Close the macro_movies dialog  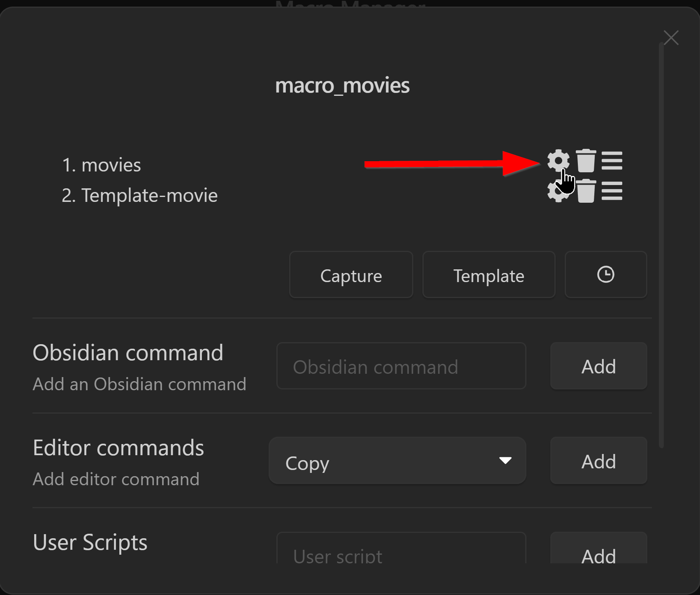pyautogui.click(x=671, y=38)
